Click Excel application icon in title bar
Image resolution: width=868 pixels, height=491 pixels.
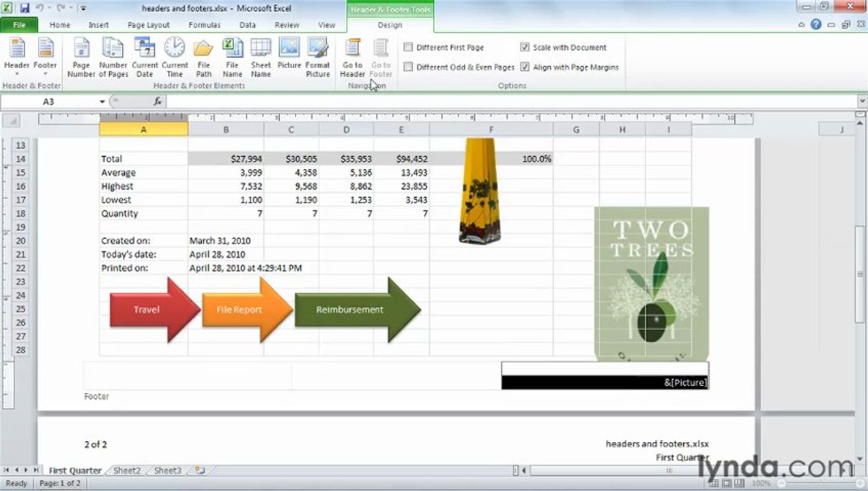click(8, 8)
